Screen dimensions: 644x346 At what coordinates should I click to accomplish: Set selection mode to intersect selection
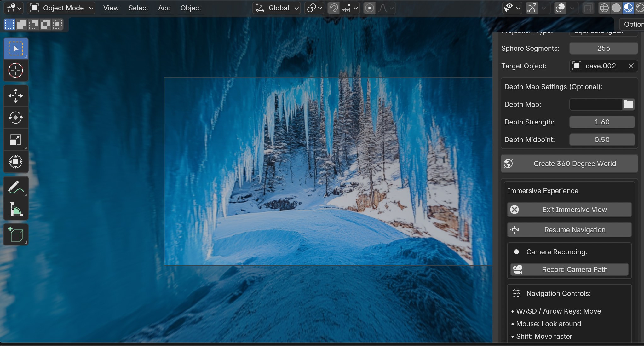click(57, 24)
